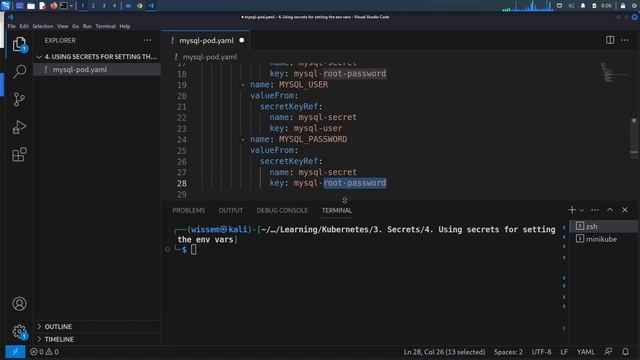Click the feedback icon in status bar

coord(608,351)
